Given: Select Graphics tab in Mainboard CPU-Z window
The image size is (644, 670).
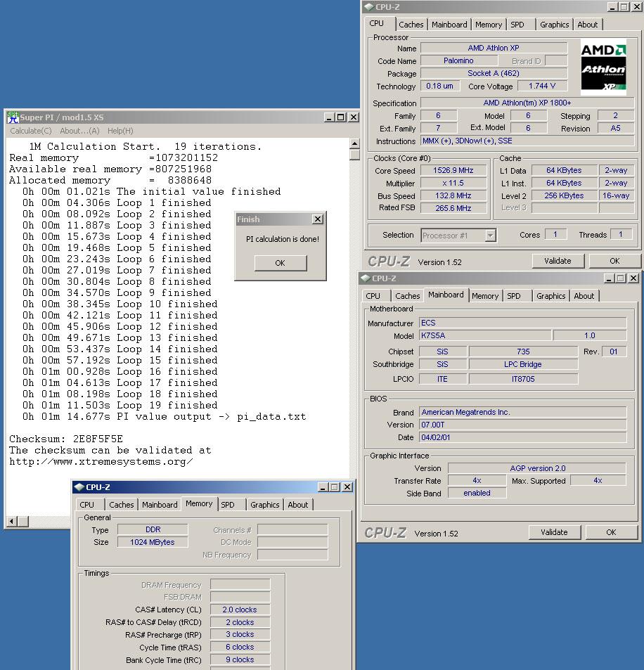Looking at the screenshot, I should (x=550, y=296).
